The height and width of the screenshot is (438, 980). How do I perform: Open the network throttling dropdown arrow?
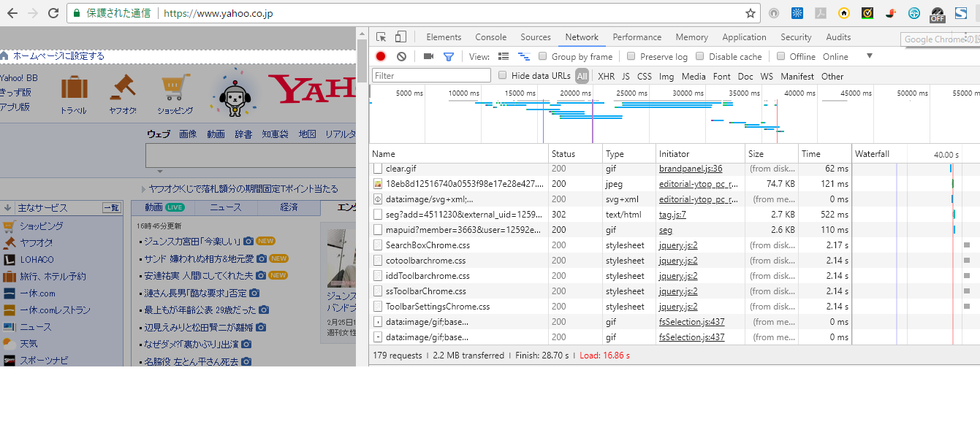[x=870, y=56]
